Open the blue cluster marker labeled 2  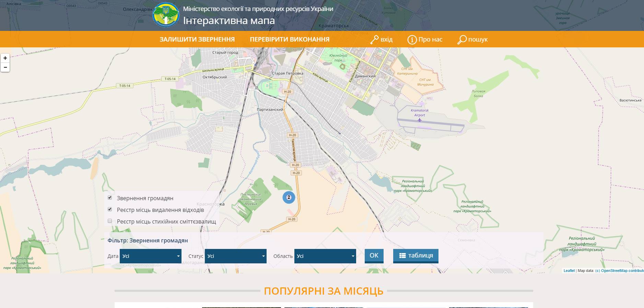point(289,197)
